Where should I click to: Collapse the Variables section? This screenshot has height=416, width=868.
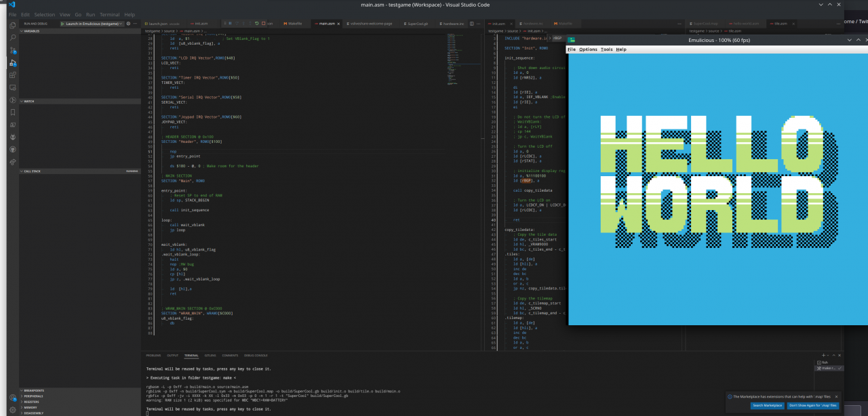(32, 31)
